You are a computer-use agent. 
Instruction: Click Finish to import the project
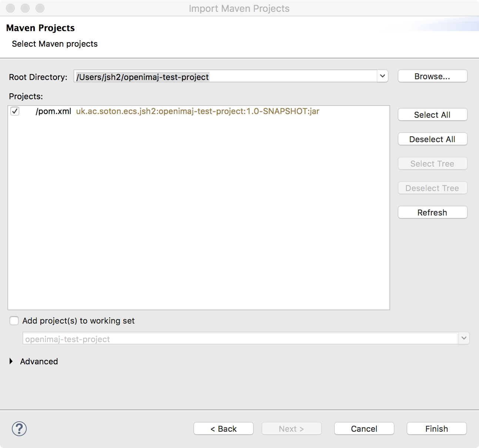[436, 428]
